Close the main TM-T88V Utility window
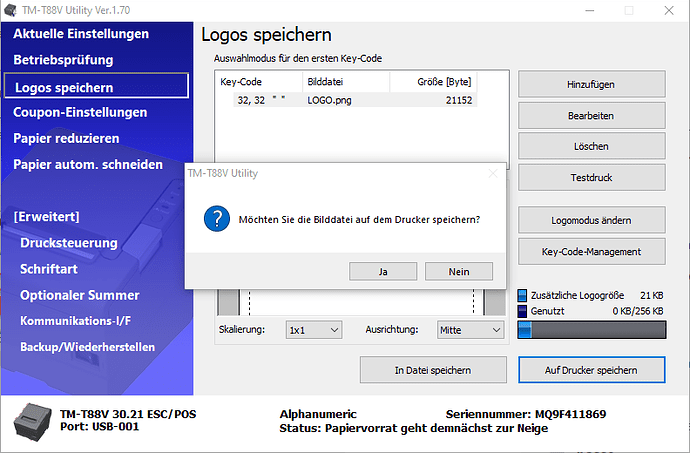This screenshot has height=453, width=690. tap(669, 11)
